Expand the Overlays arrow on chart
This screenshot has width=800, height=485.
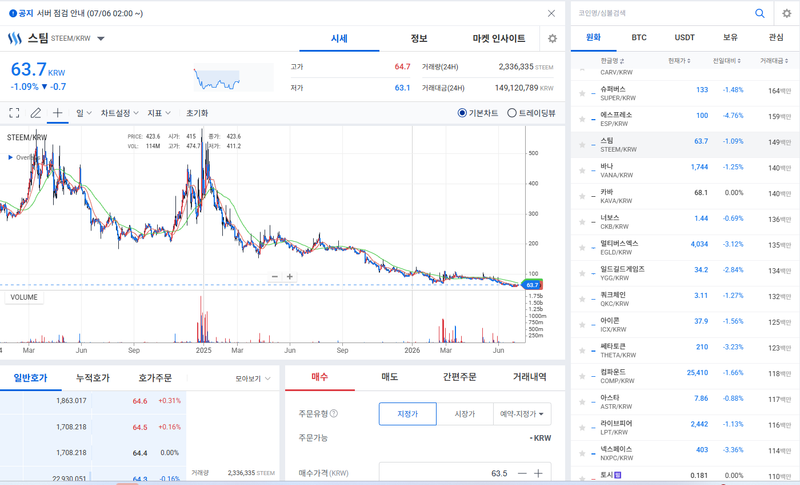click(x=11, y=157)
